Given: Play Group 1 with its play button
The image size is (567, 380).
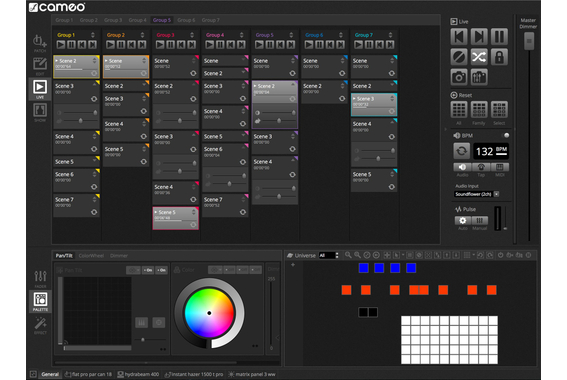Looking at the screenshot, I should [61, 45].
